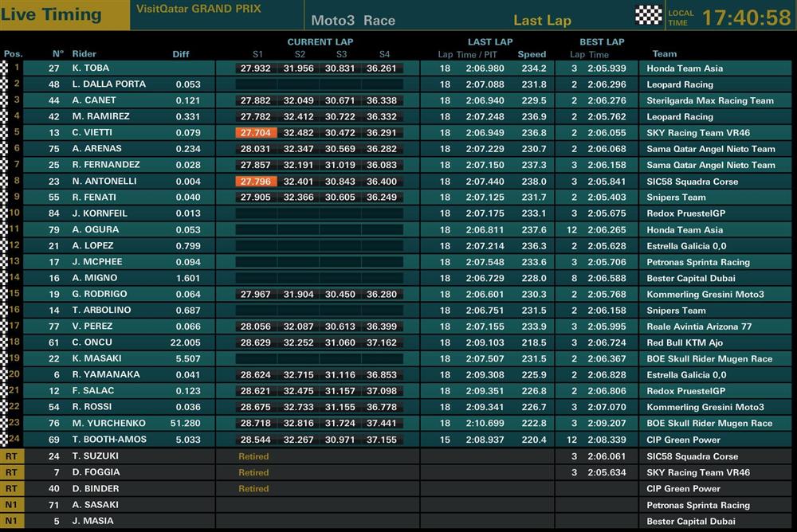Click the Retired status for D. FOGGIA
797x532 pixels.
point(253,472)
